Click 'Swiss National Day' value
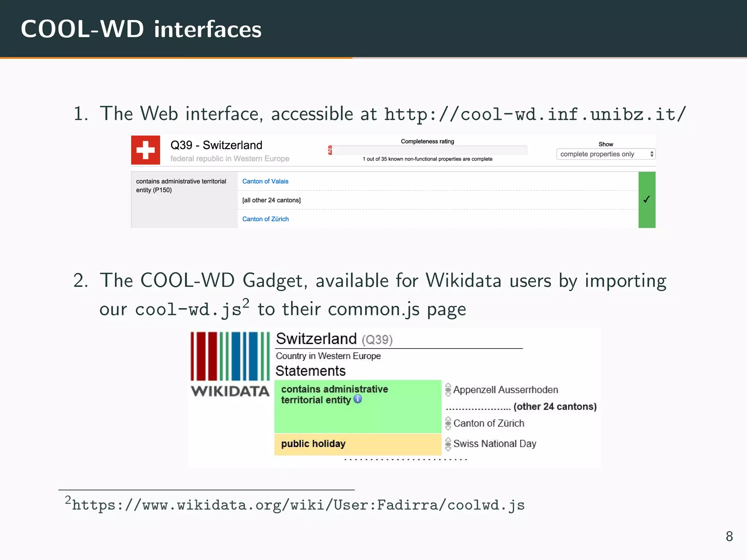Viewport: 747px width, 560px height. click(495, 444)
